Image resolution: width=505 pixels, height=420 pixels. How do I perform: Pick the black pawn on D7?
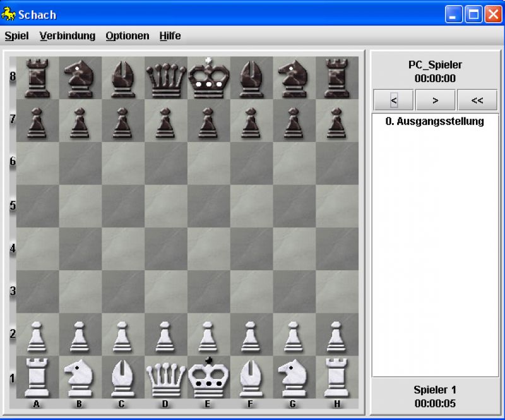point(165,123)
